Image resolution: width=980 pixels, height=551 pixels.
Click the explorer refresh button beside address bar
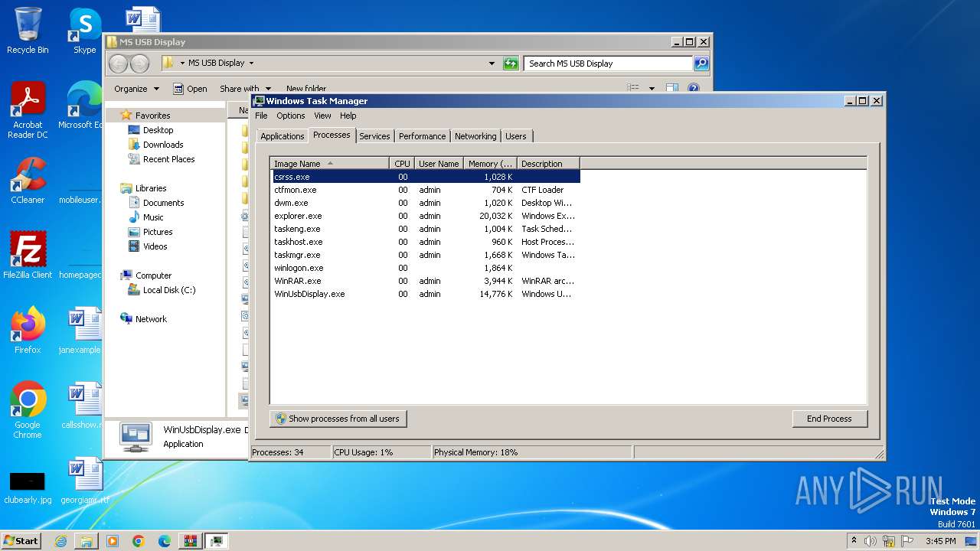(x=511, y=64)
